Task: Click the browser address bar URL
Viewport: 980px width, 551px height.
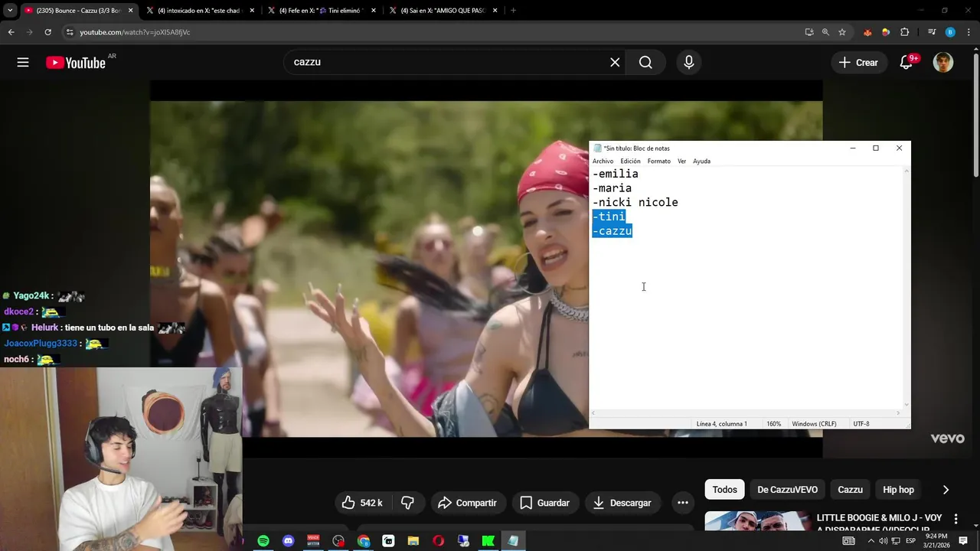Action: click(x=135, y=32)
